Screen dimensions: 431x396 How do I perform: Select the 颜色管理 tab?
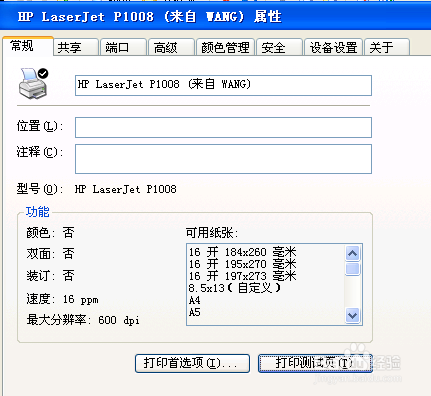point(225,47)
